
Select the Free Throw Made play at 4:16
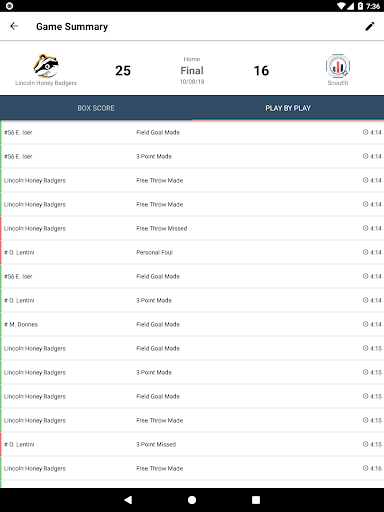pos(192,468)
